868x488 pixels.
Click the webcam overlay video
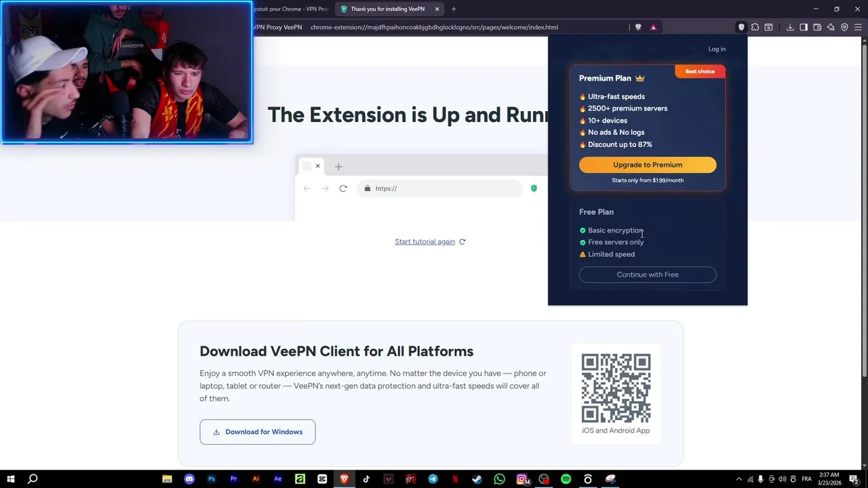click(127, 72)
